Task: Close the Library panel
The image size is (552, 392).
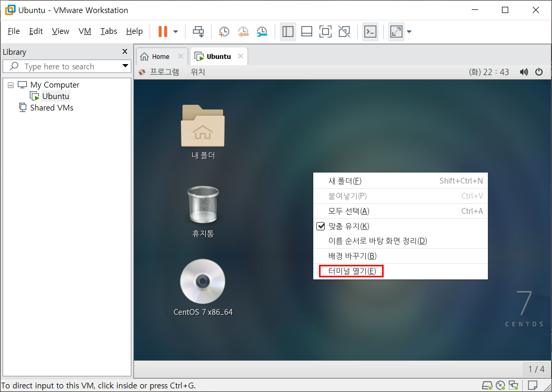Action: coord(125,52)
